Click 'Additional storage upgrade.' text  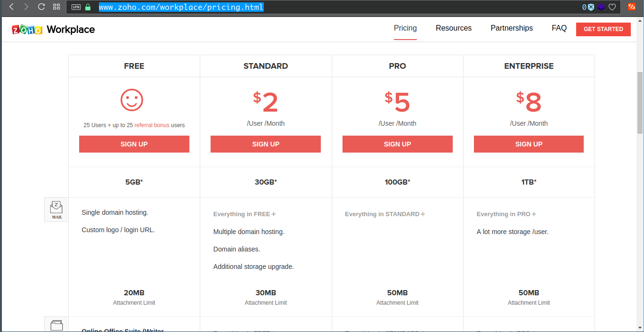253,267
